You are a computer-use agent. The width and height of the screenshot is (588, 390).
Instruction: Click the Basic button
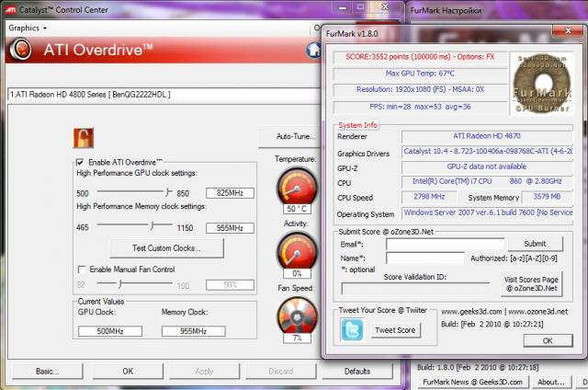47,372
